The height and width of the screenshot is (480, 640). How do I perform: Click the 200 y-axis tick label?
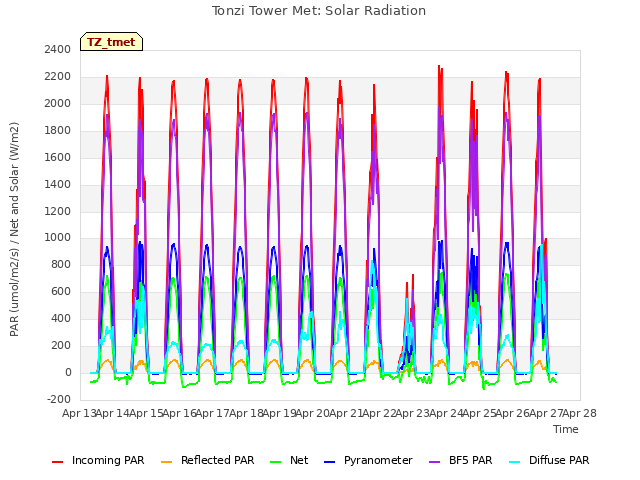click(61, 345)
